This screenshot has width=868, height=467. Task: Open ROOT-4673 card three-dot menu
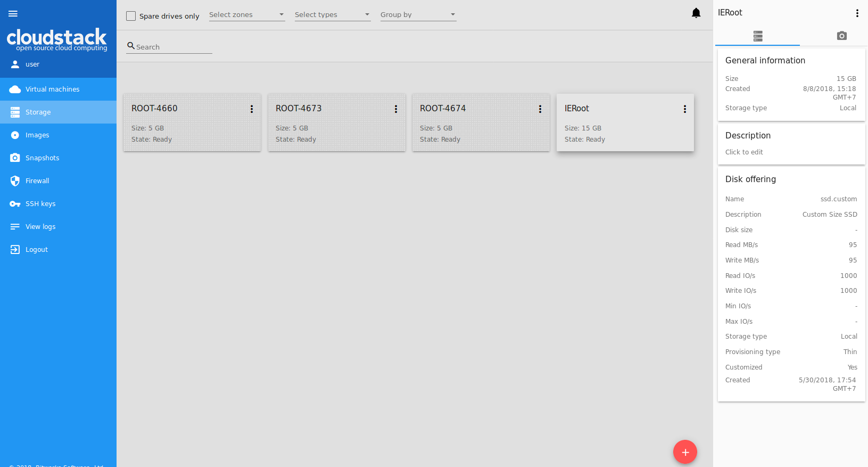click(396, 109)
